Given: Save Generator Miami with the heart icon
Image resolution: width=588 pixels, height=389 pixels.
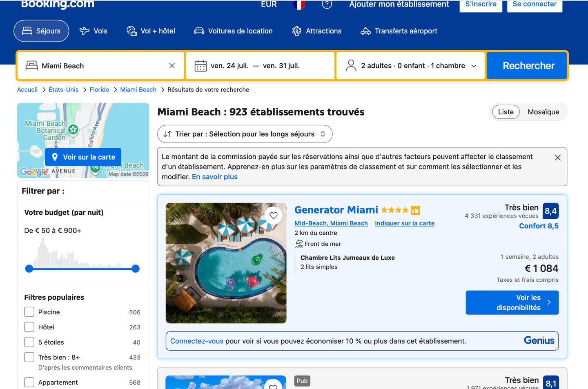Looking at the screenshot, I should [x=274, y=216].
